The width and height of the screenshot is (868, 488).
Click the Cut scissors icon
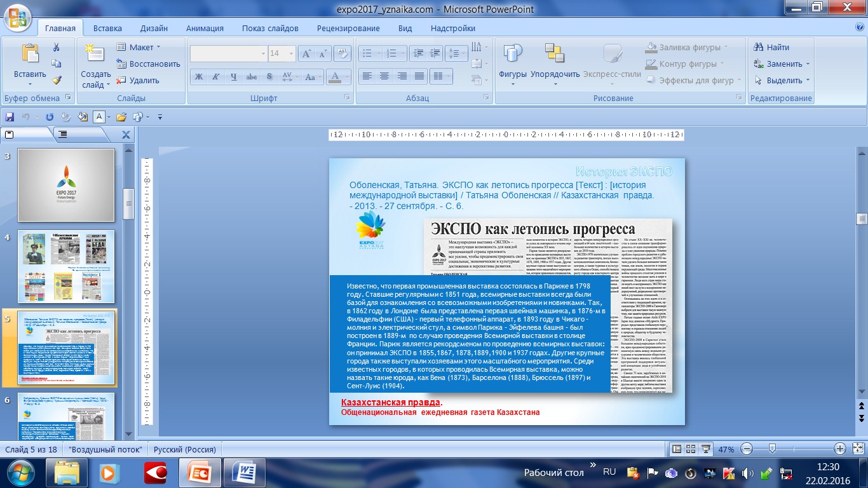click(x=57, y=47)
